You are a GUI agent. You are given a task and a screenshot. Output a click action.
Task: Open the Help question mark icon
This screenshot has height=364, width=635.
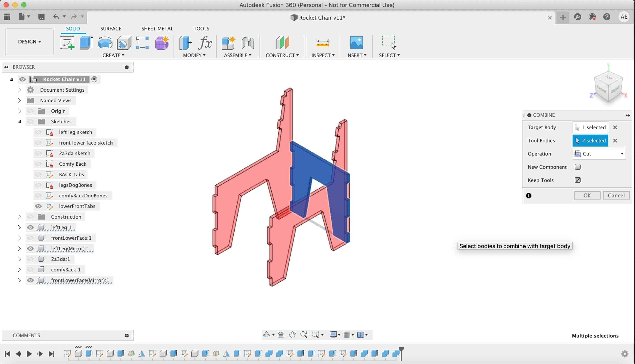[x=607, y=17]
